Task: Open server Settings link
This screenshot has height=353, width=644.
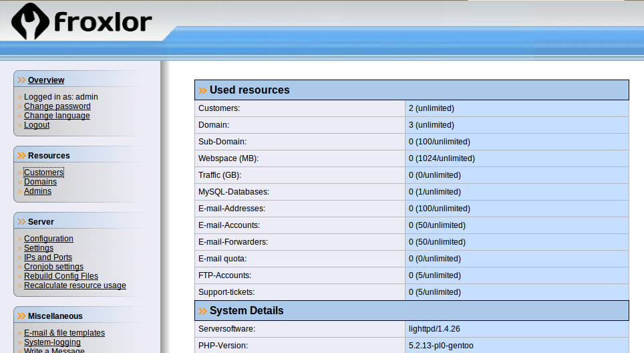Action: [38, 248]
